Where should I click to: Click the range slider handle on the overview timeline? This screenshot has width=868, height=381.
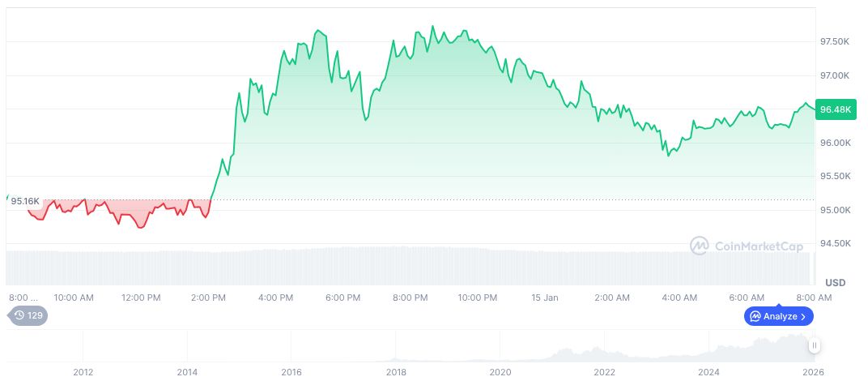click(815, 345)
